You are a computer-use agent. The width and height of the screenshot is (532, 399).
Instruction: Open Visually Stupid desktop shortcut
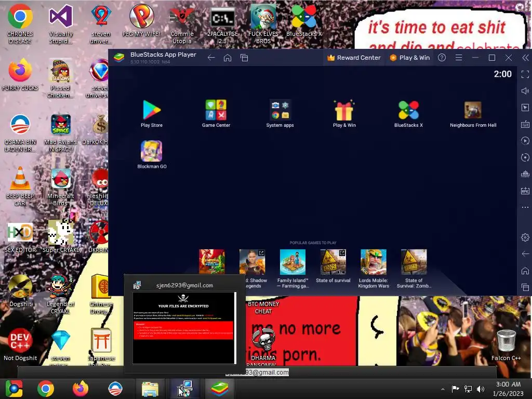pos(61,24)
